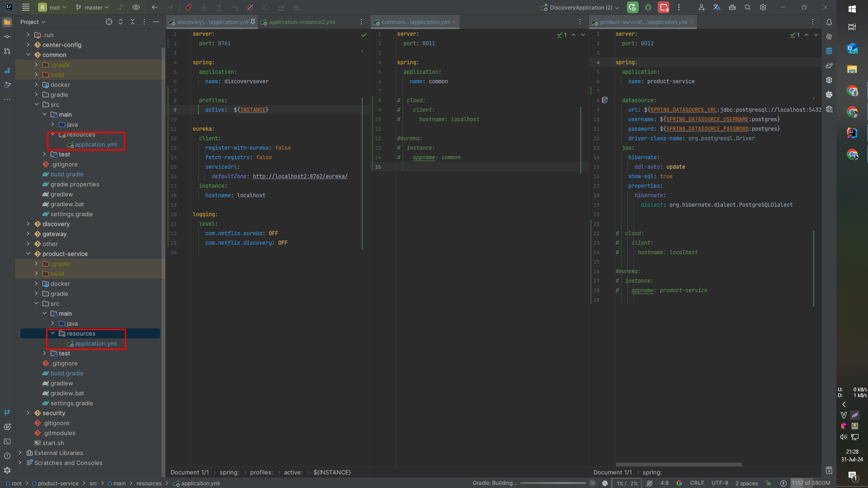Image resolution: width=868 pixels, height=488 pixels.
Task: Expand the security module
Action: (28, 413)
